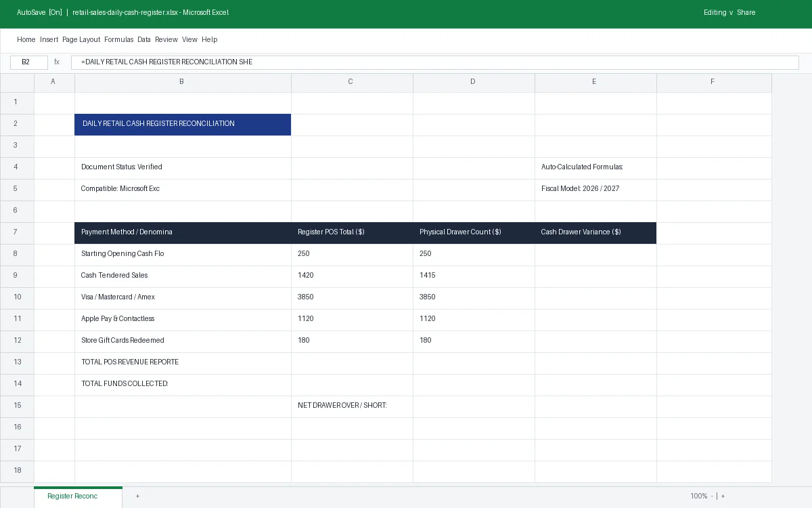Select the cell Document Status: Verified
The width and height of the screenshot is (812, 508).
coord(183,167)
